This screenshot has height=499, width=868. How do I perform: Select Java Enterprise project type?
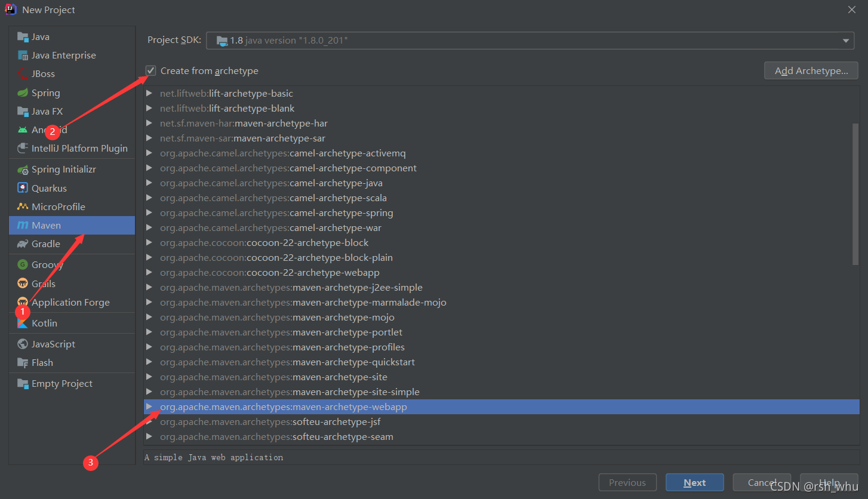pyautogui.click(x=72, y=55)
